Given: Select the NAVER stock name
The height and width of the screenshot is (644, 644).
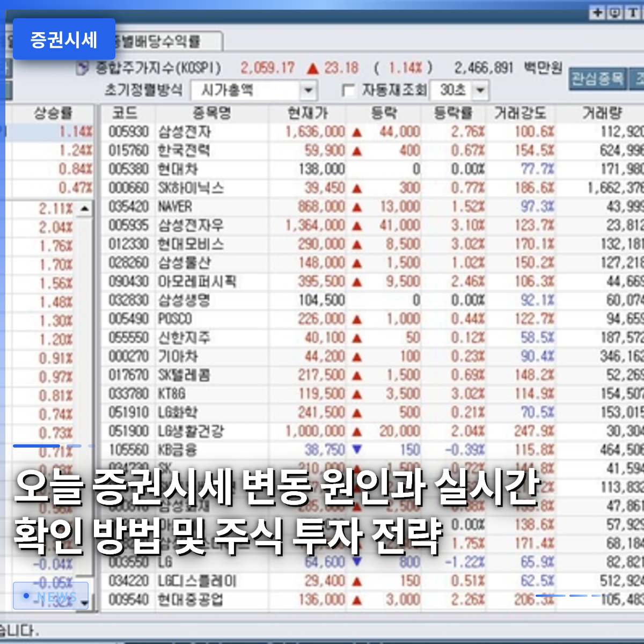Looking at the screenshot, I should 175,207.
